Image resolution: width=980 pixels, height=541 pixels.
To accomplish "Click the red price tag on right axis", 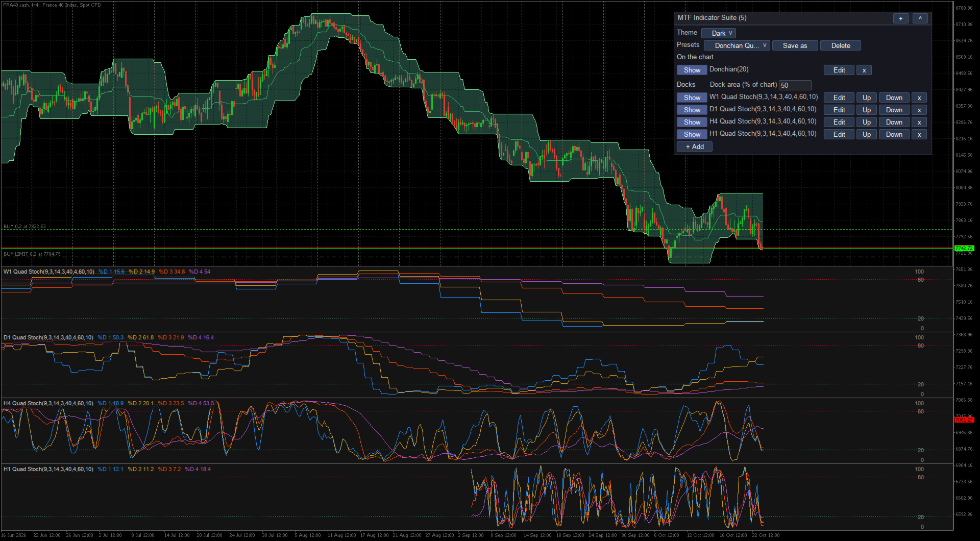I will click(964, 420).
